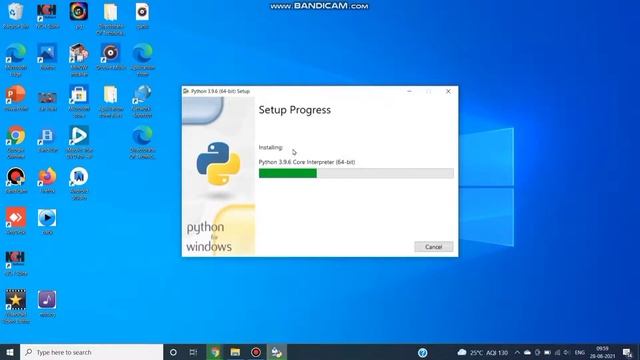Select the Setup Progress heading

(x=295, y=110)
